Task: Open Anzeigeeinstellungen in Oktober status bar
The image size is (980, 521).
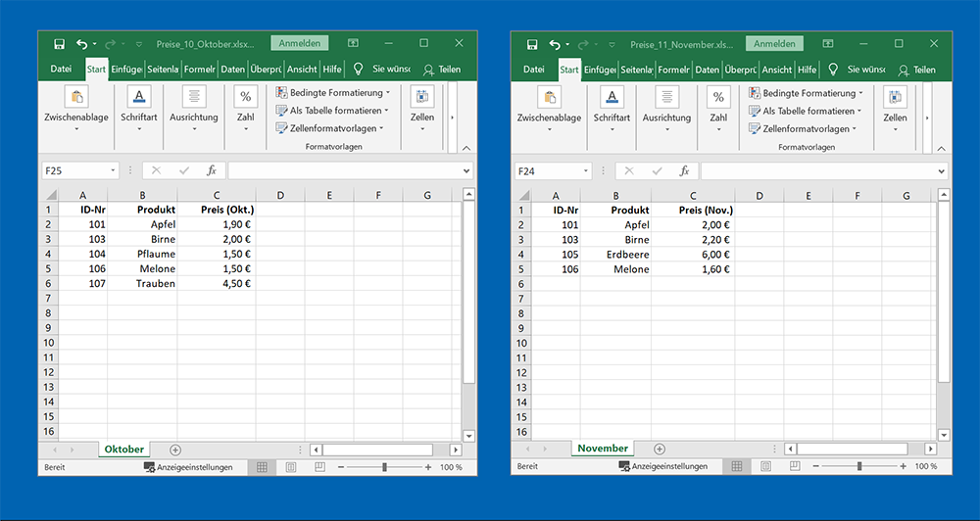Action: 188,467
